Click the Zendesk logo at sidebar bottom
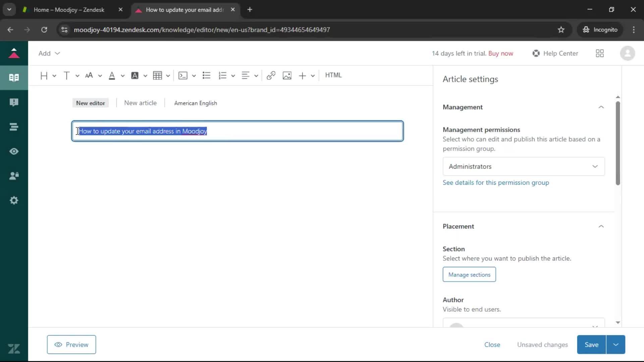Screen dimensions: 644x362 (x=14, y=349)
